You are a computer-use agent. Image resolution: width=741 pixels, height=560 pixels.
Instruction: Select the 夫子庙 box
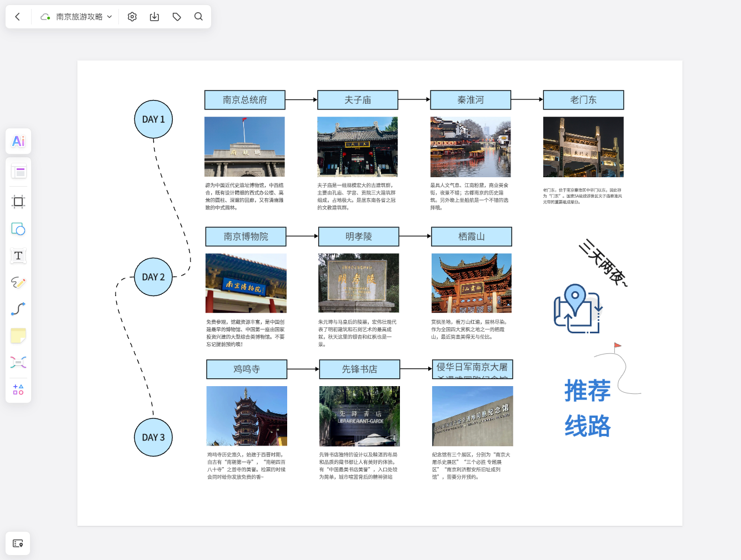[x=358, y=100]
